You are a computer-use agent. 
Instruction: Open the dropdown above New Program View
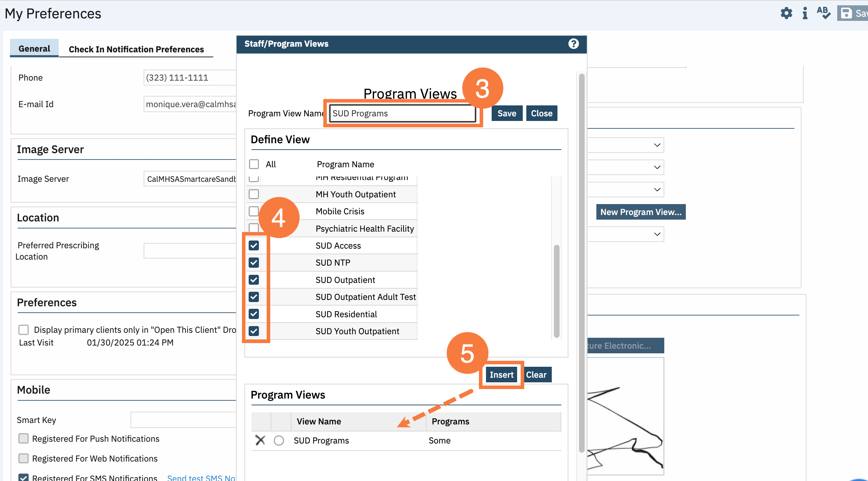pyautogui.click(x=657, y=190)
